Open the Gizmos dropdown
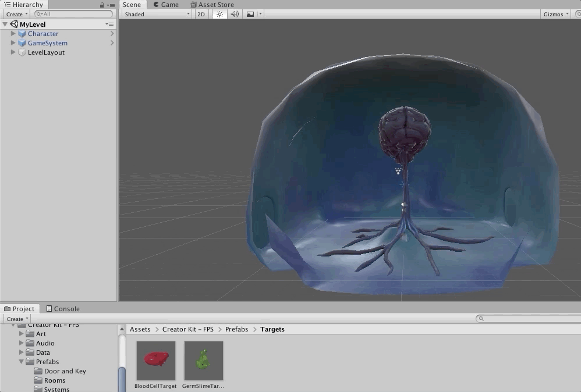This screenshot has height=392, width=581. point(555,14)
